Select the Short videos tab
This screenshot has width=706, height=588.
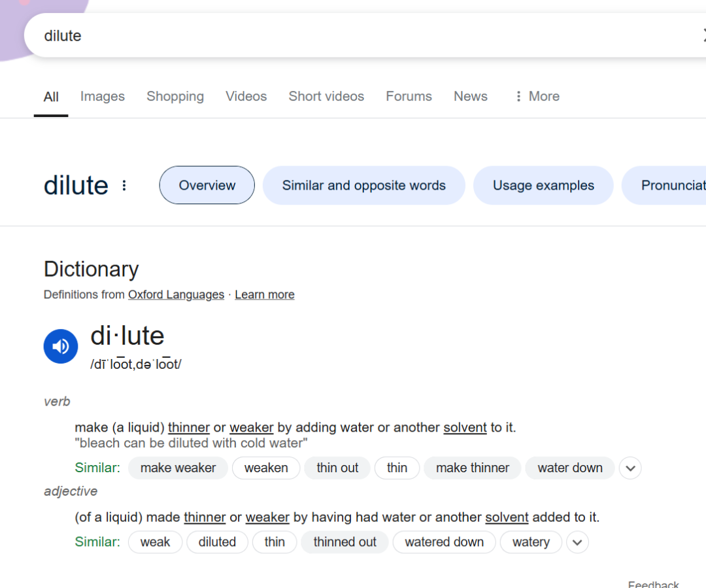pos(326,96)
